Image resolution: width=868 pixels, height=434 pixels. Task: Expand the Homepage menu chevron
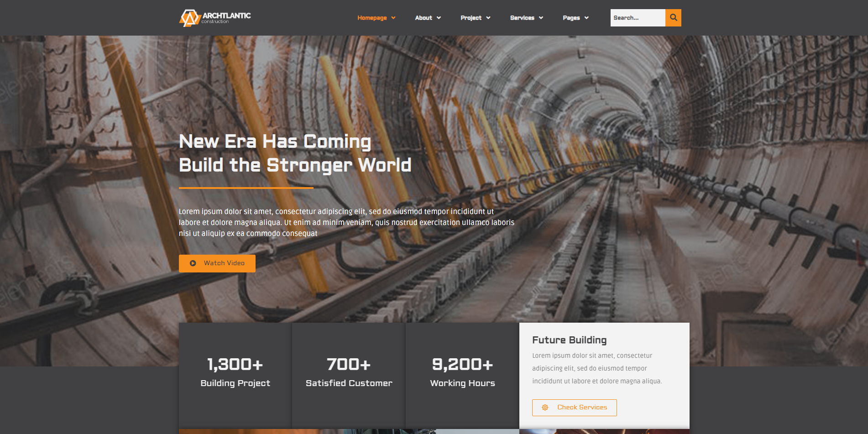(x=393, y=18)
